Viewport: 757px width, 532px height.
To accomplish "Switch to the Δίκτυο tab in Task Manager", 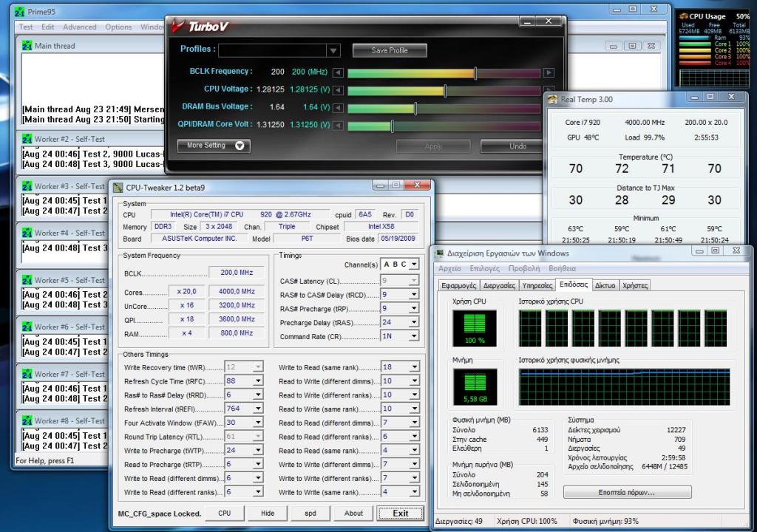I will point(605,285).
